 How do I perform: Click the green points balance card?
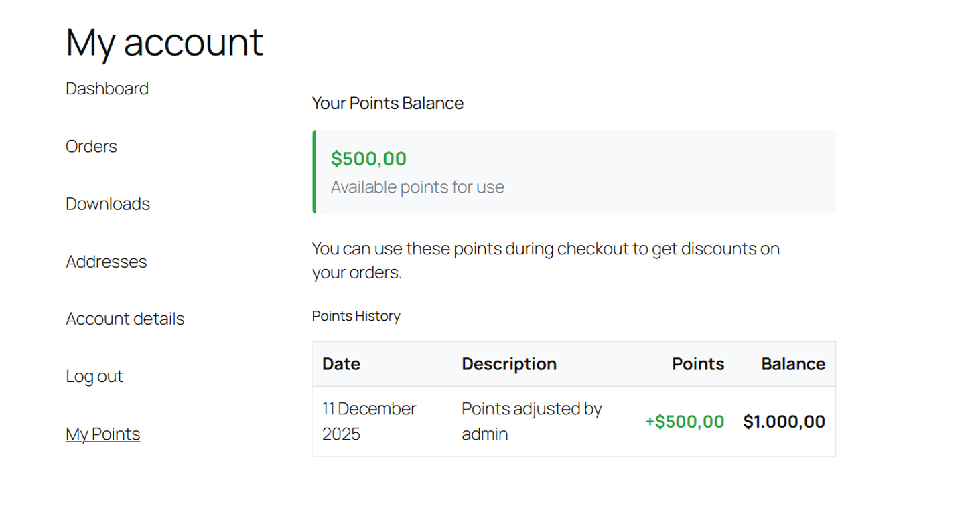coord(573,171)
